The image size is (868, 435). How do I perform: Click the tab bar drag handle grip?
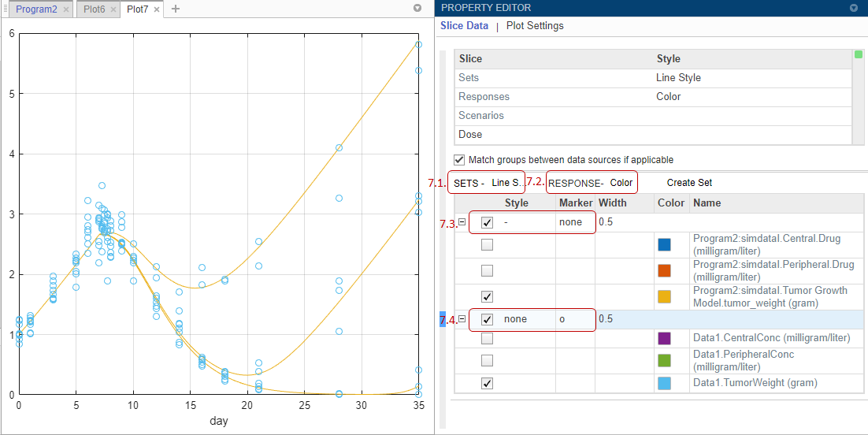6,9
